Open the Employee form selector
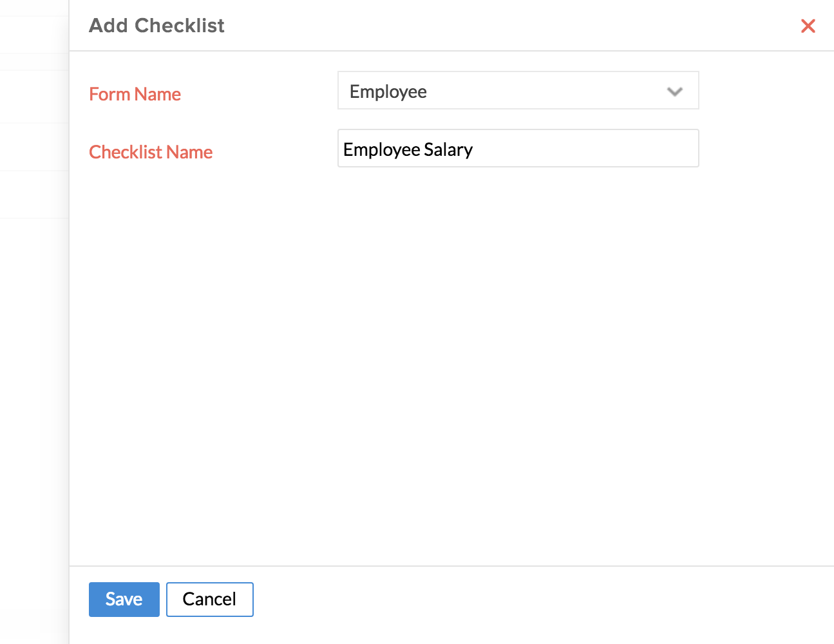The width and height of the screenshot is (834, 644). (518, 91)
